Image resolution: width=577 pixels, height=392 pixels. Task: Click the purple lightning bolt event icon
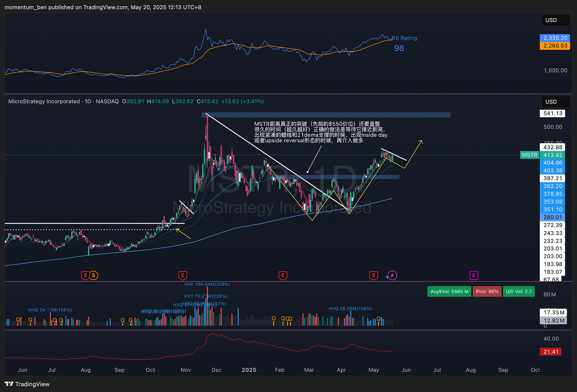pos(392,275)
